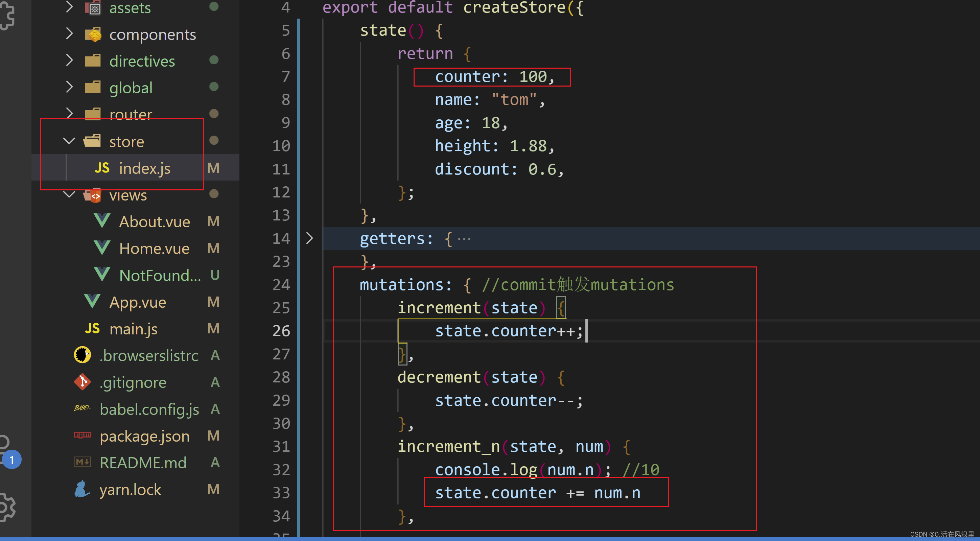Click 'state.counter--;' code line

pyautogui.click(x=509, y=400)
